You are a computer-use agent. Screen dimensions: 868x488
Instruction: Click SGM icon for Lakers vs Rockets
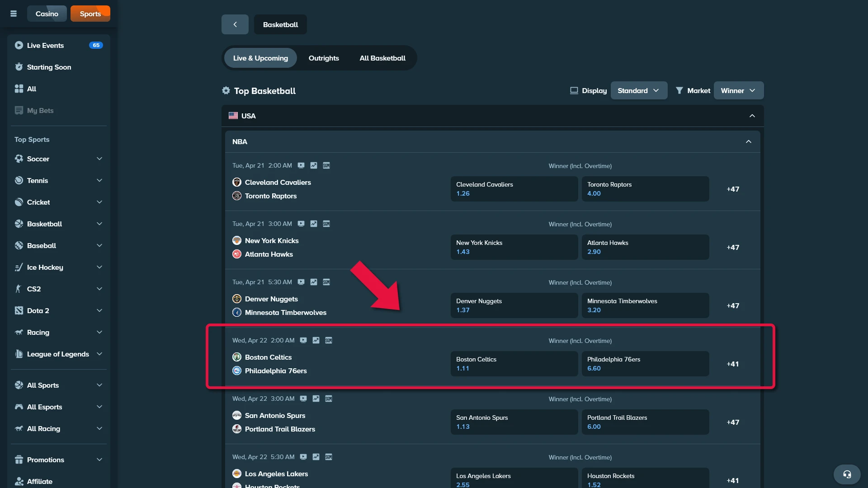click(x=329, y=457)
